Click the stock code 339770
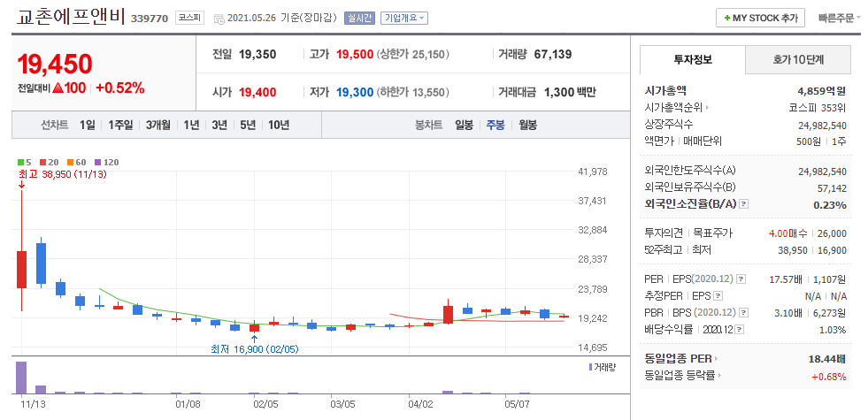Image resolution: width=868 pixels, height=420 pixels. (x=150, y=19)
